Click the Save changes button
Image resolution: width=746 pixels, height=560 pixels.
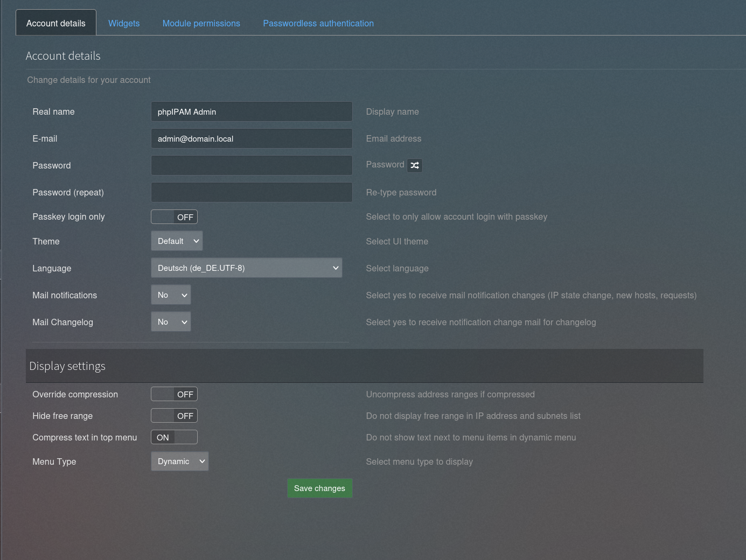(319, 488)
